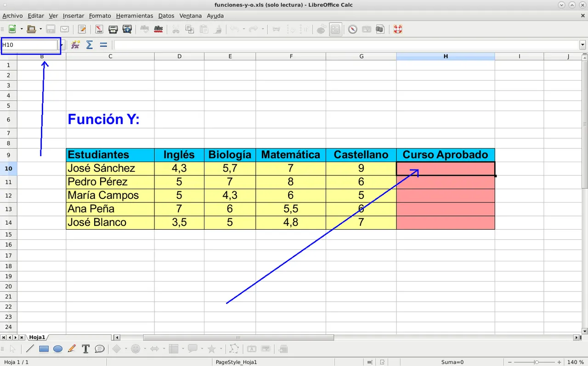Open LibreOffice Help lifebuoy icon
This screenshot has width=588, height=366.
tap(397, 29)
